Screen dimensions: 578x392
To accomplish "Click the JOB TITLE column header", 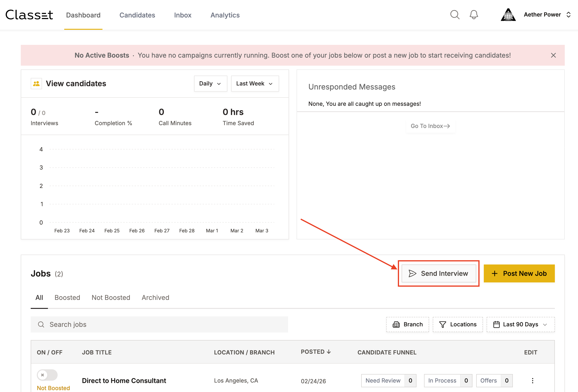I will (97, 352).
